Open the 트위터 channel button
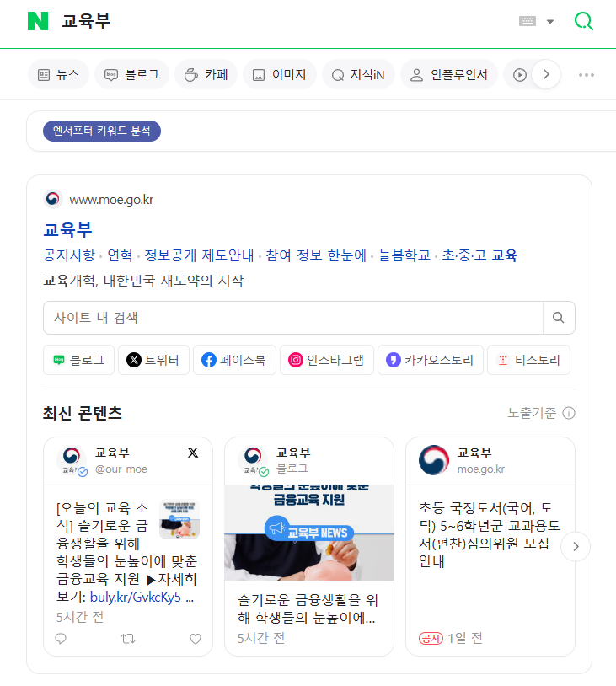Screen dimensions: 616x686 153,360
